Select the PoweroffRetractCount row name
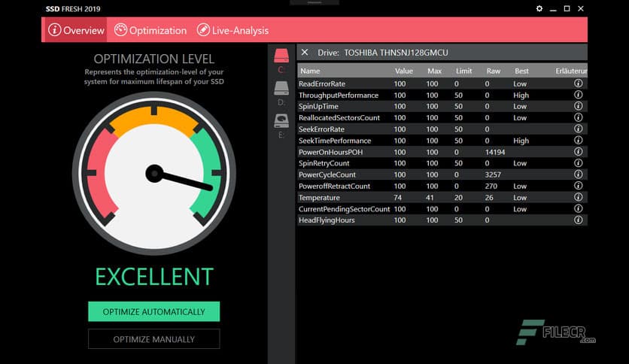Viewport: 629px width, 364px height. tap(335, 186)
